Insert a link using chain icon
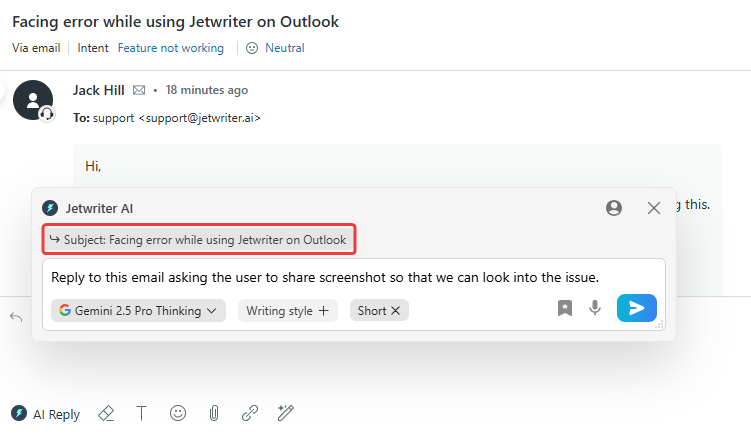The image size is (751, 436). click(x=250, y=413)
